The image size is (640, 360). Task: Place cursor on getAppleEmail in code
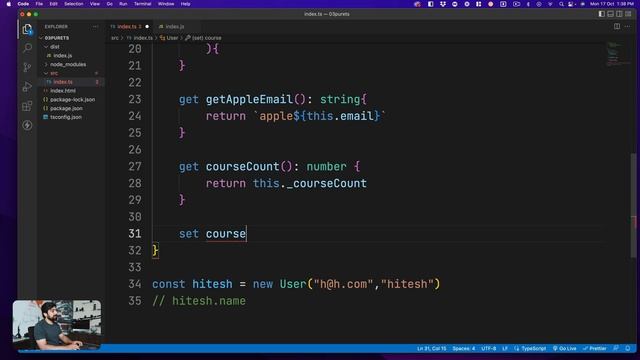[249, 99]
